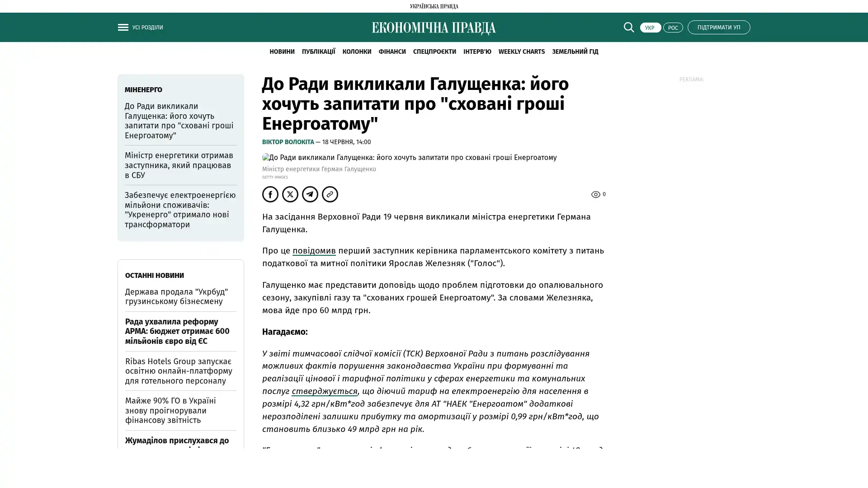The height and width of the screenshot is (488, 868).
Task: Click the views eye counter icon
Action: (595, 194)
